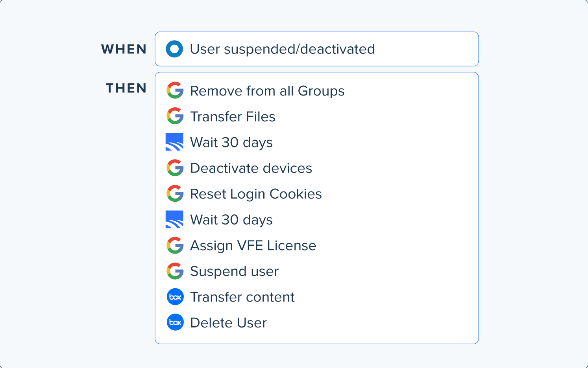Click the first Wait 30 days icon
Image resolution: width=588 pixels, height=368 pixels.
click(174, 142)
